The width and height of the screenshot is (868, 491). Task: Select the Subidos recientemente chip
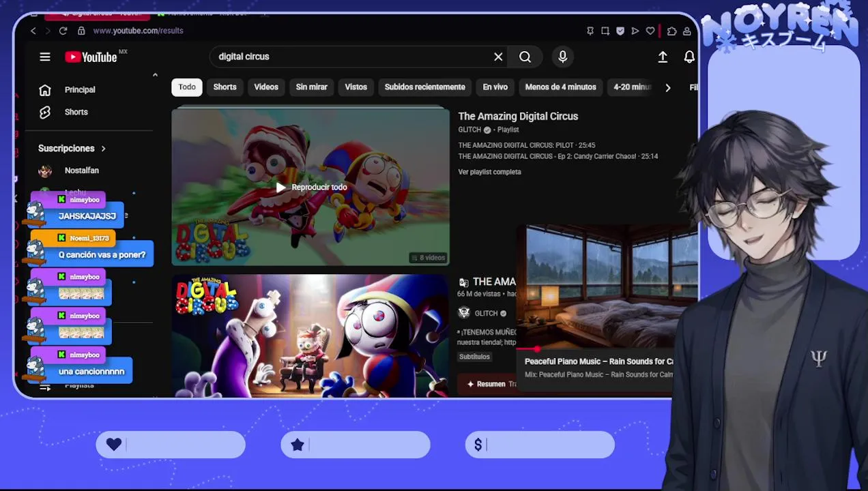(x=424, y=87)
